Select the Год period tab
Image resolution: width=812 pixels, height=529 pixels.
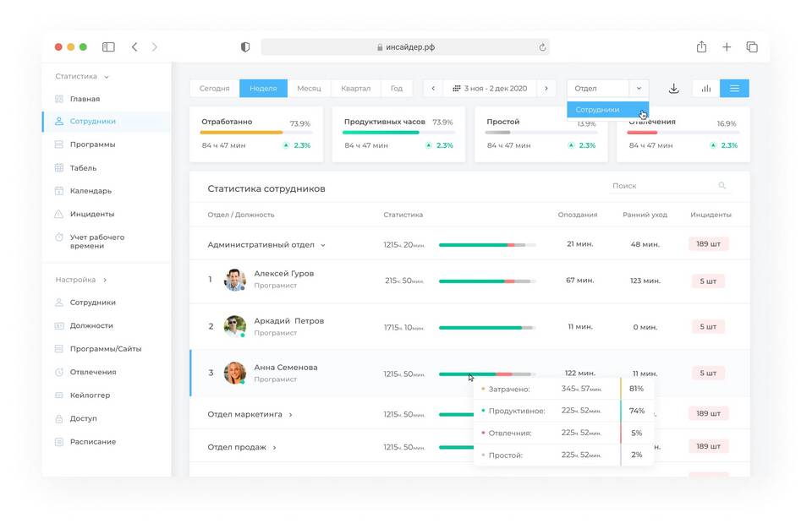click(397, 89)
